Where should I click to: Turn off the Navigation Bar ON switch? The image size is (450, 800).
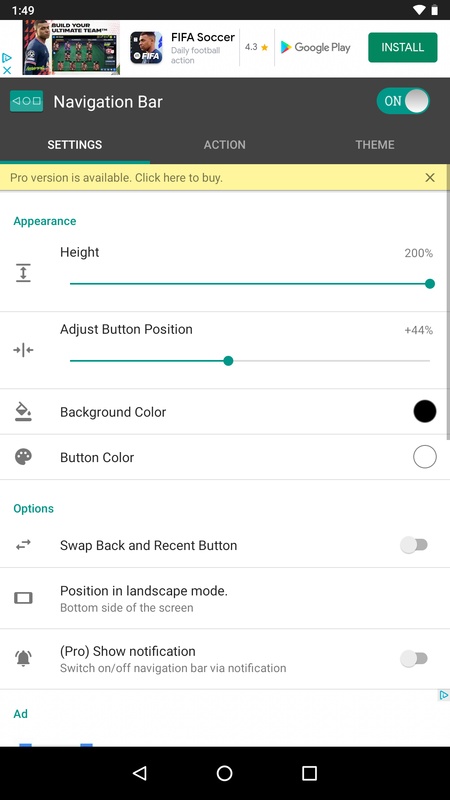coord(403,101)
